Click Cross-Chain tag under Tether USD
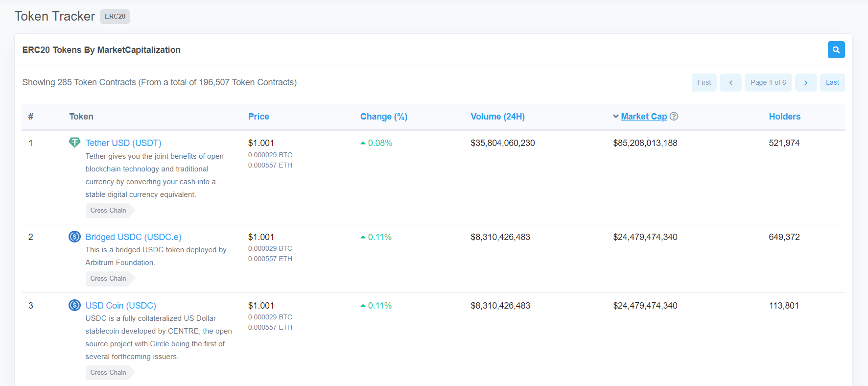The height and width of the screenshot is (386, 868). 110,210
